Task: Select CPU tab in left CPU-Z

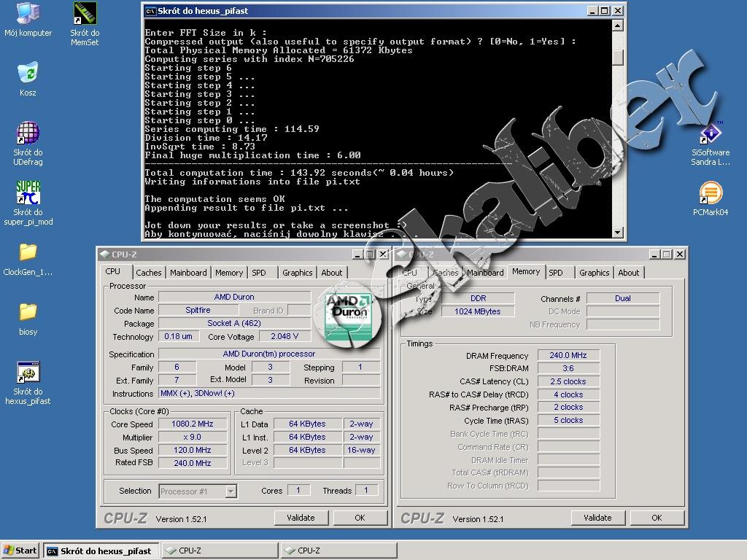Action: coord(113,271)
